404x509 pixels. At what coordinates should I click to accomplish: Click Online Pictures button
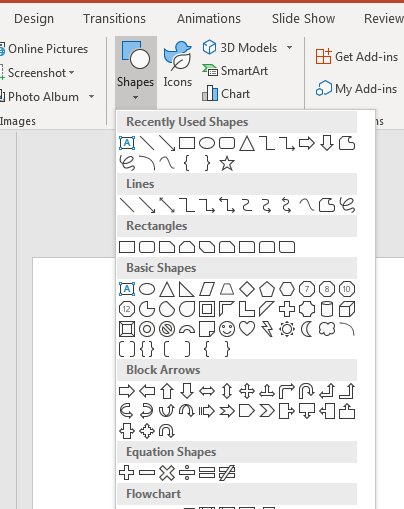(x=44, y=49)
